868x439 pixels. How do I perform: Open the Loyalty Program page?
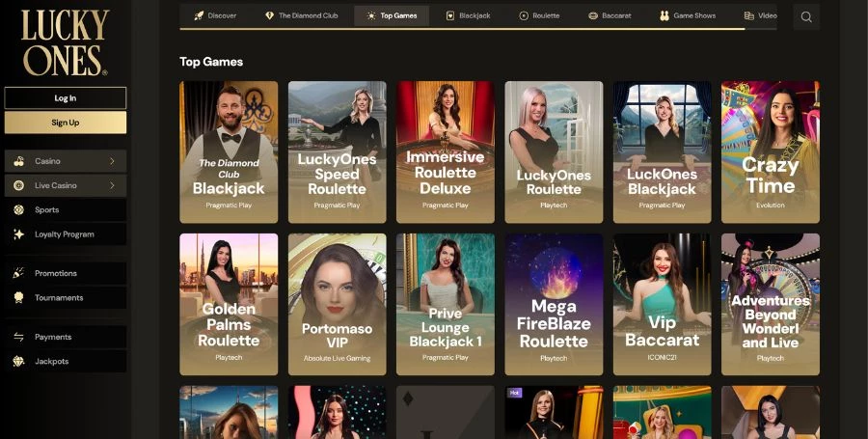click(66, 234)
